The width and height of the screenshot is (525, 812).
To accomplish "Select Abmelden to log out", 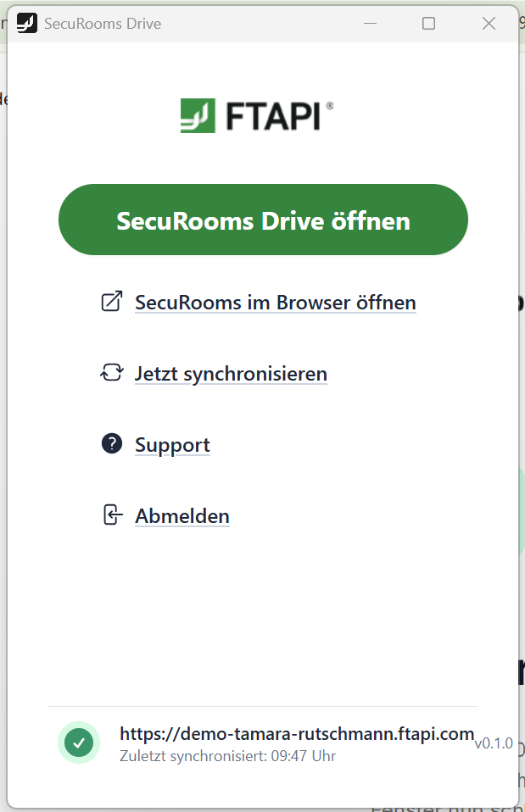I will pyautogui.click(x=182, y=515).
